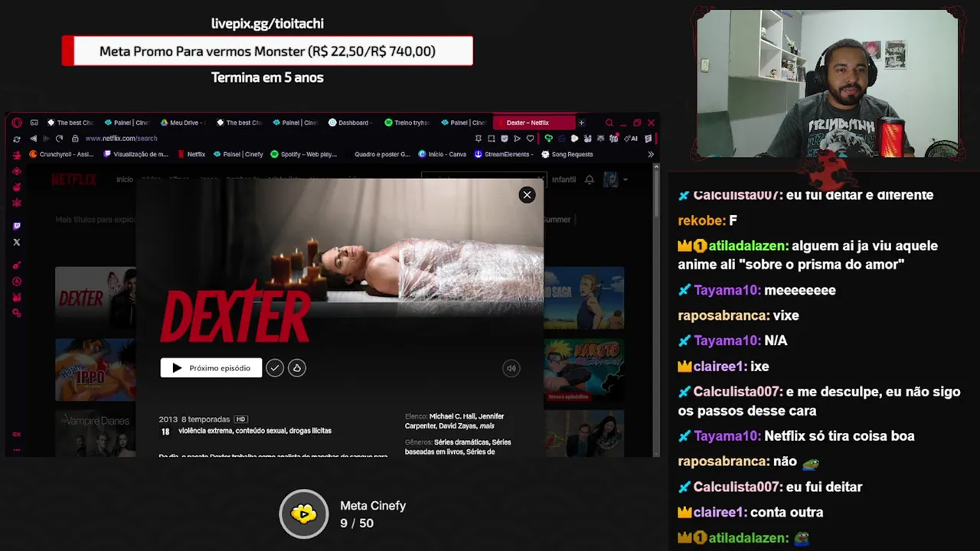This screenshot has width=980, height=551.
Task: Click the ad blocker shield icon
Action: (504, 139)
